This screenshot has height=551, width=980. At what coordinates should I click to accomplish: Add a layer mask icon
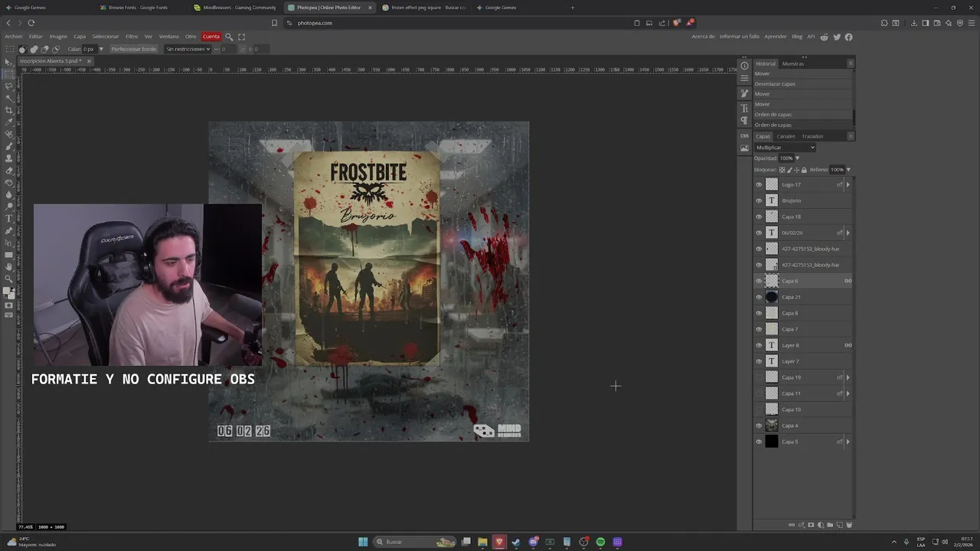[x=811, y=525]
